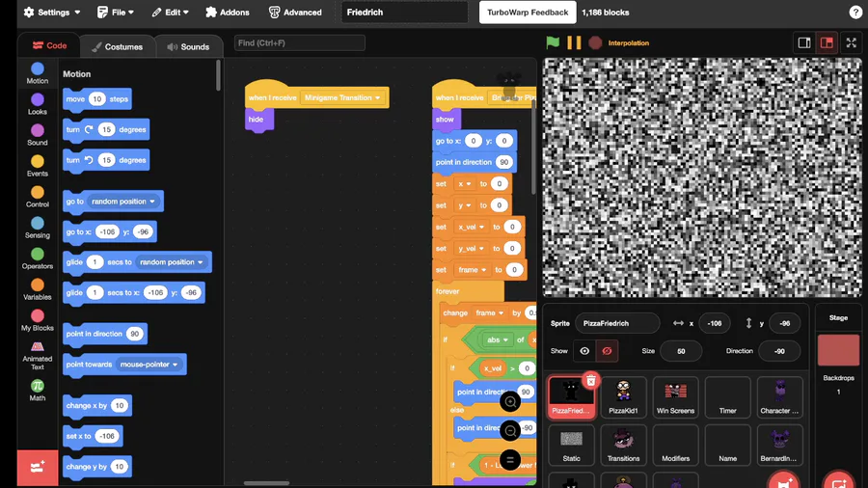Hide the sprite with crossed-eye icon
This screenshot has height=488, width=868.
pyautogui.click(x=607, y=351)
